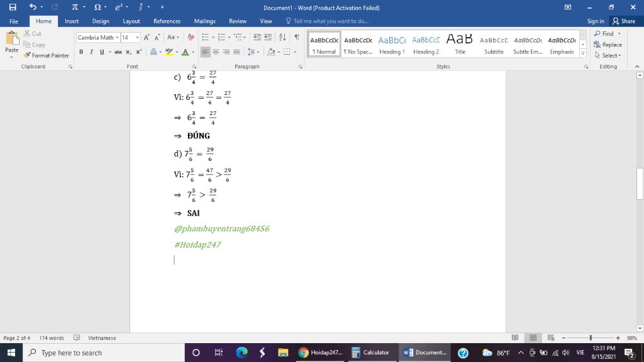The width and height of the screenshot is (644, 362).
Task: Apply text effects and typography
Action: [x=153, y=52]
